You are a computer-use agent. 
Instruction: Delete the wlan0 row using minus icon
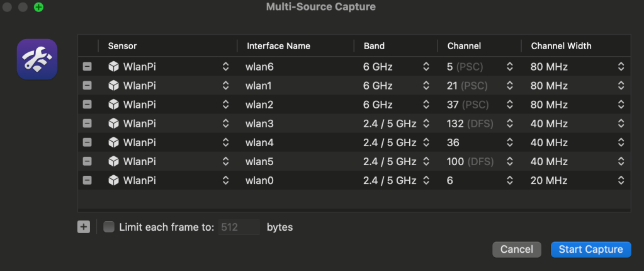tap(88, 180)
